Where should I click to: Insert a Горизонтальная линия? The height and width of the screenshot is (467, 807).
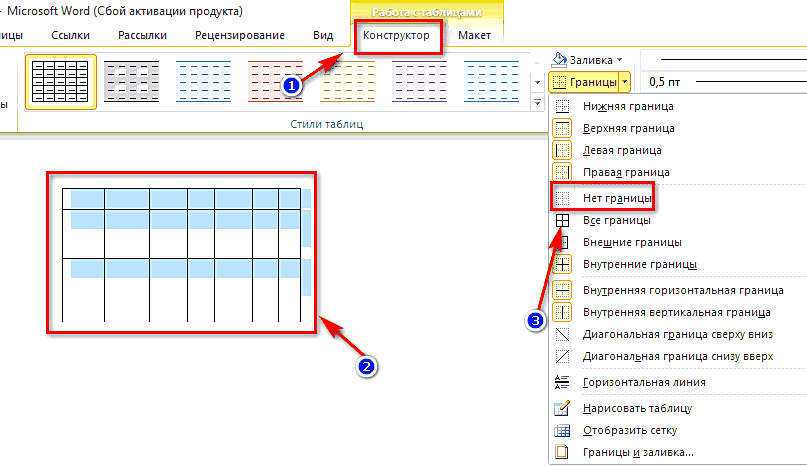pyautogui.click(x=644, y=382)
